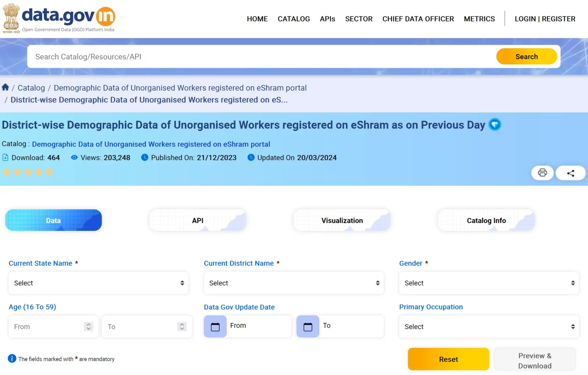588x375 pixels.
Task: Open the SECTOR menu item
Action: coord(359,19)
